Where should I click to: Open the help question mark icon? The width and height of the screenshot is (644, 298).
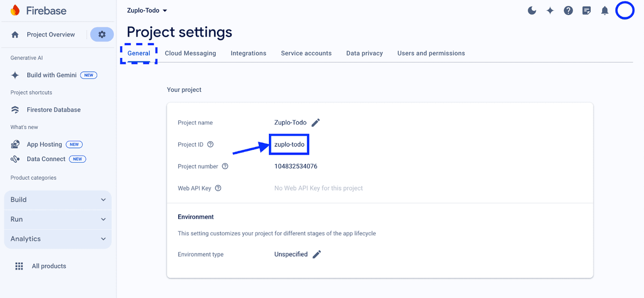tap(568, 11)
